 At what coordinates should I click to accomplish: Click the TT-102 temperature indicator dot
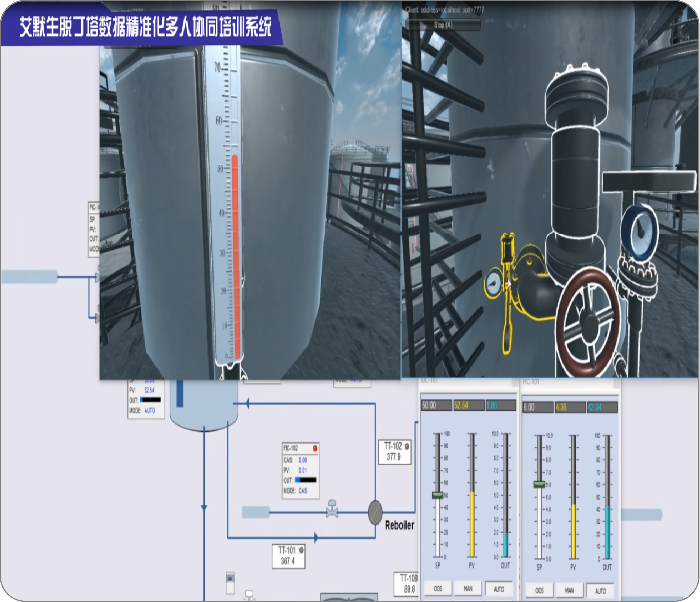[x=407, y=447]
